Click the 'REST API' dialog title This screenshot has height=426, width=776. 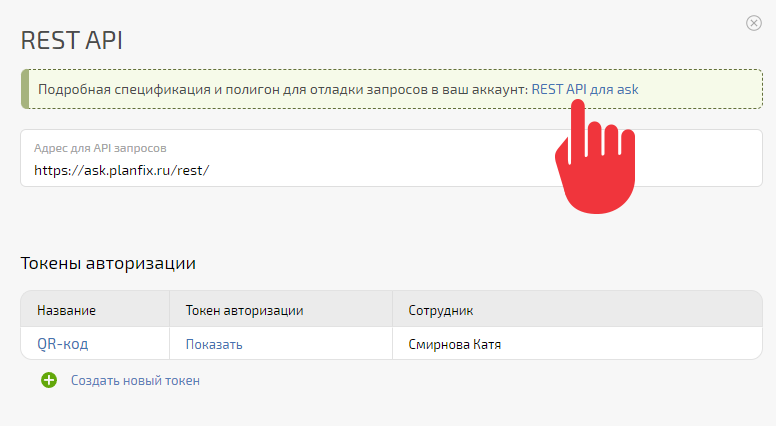click(72, 41)
